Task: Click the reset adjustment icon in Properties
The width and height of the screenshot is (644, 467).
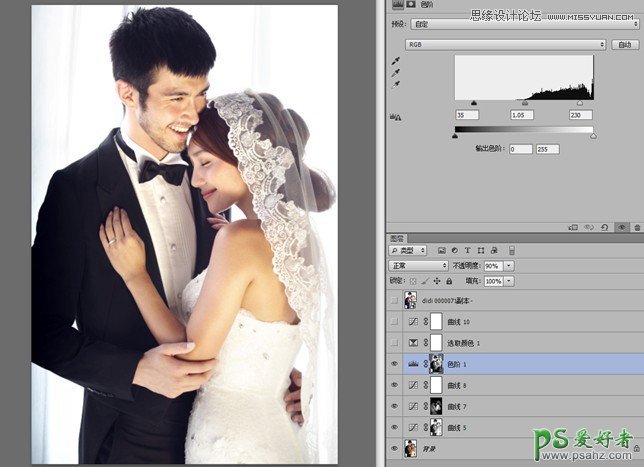Action: pos(606,227)
